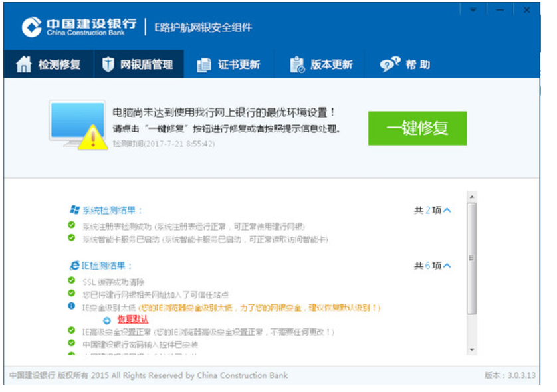Minimize the window
The image size is (557, 392).
500,9
